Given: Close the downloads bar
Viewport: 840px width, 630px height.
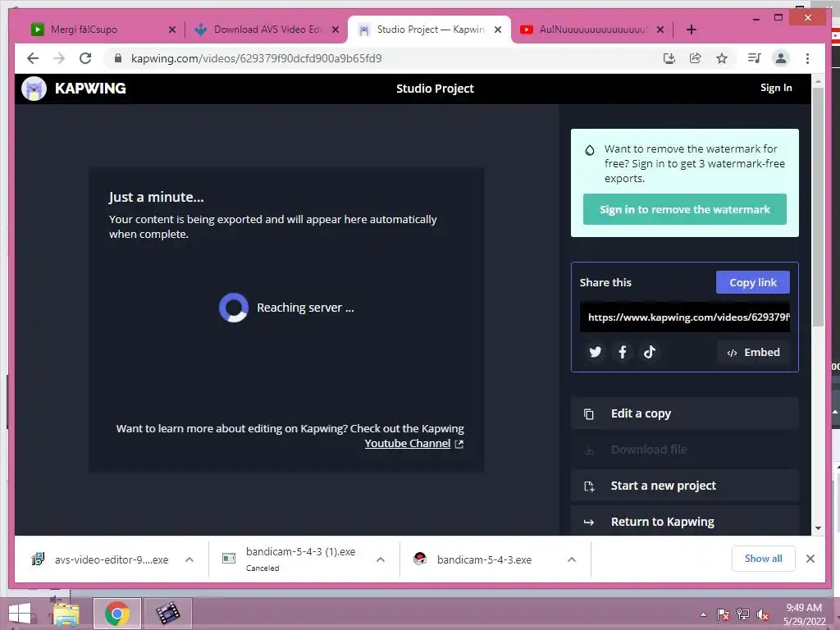Looking at the screenshot, I should [810, 559].
